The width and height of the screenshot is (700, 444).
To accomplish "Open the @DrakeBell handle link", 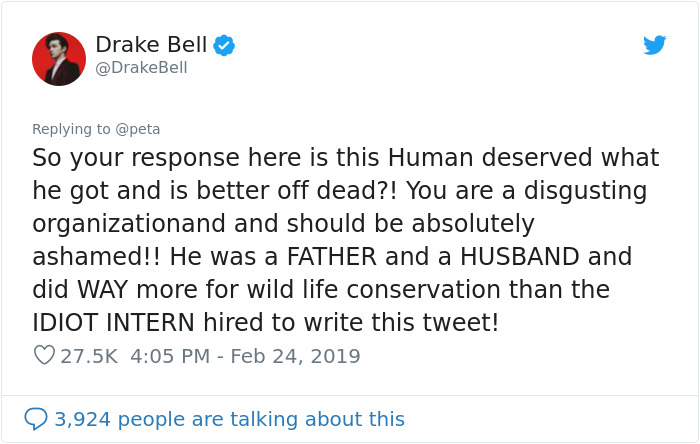I will coord(142,68).
